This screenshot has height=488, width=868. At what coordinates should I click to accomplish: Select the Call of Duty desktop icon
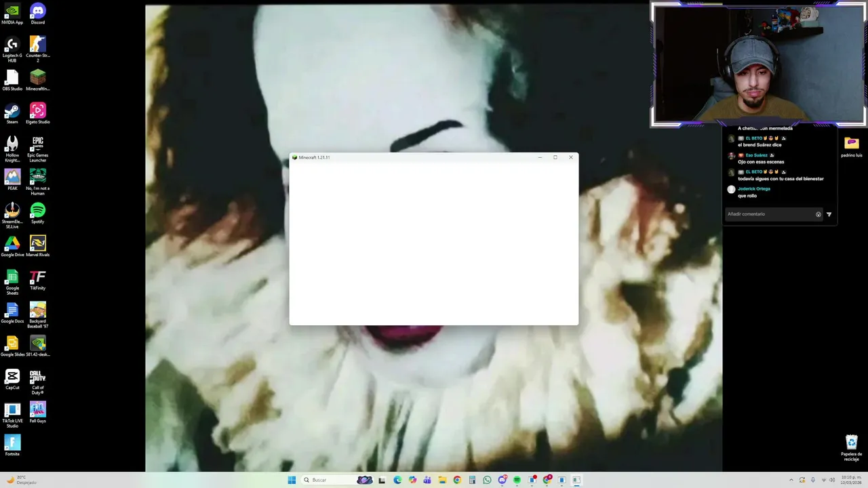tap(38, 382)
